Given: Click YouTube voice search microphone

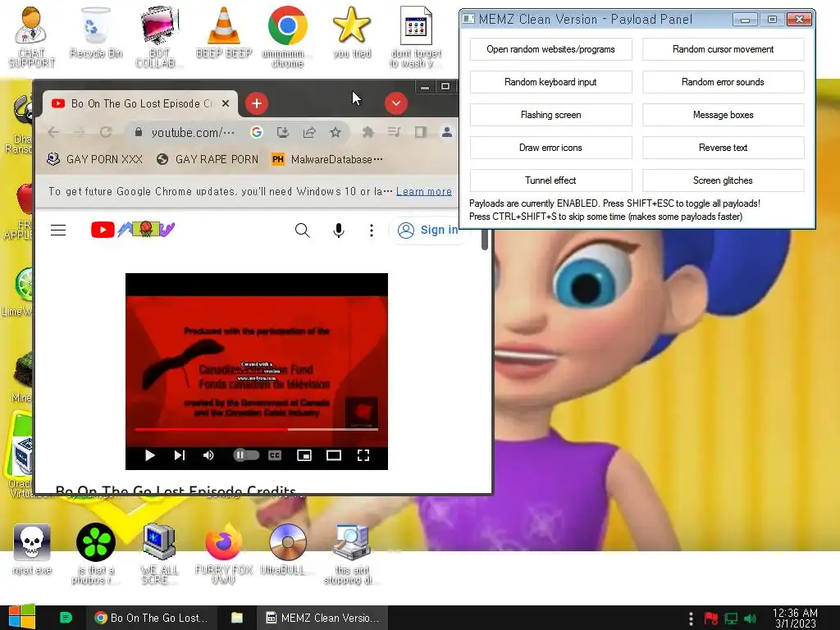Looking at the screenshot, I should pos(339,231).
